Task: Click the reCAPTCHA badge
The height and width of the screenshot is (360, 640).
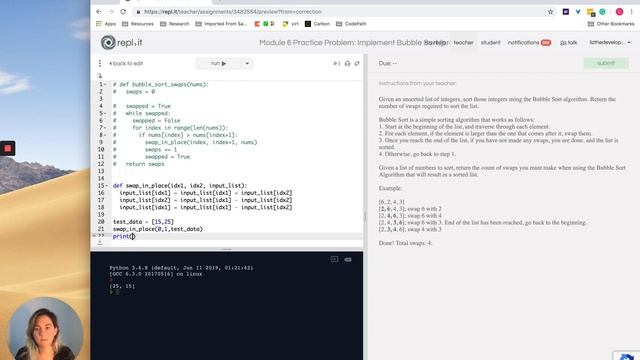Action: pyautogui.click(x=627, y=356)
